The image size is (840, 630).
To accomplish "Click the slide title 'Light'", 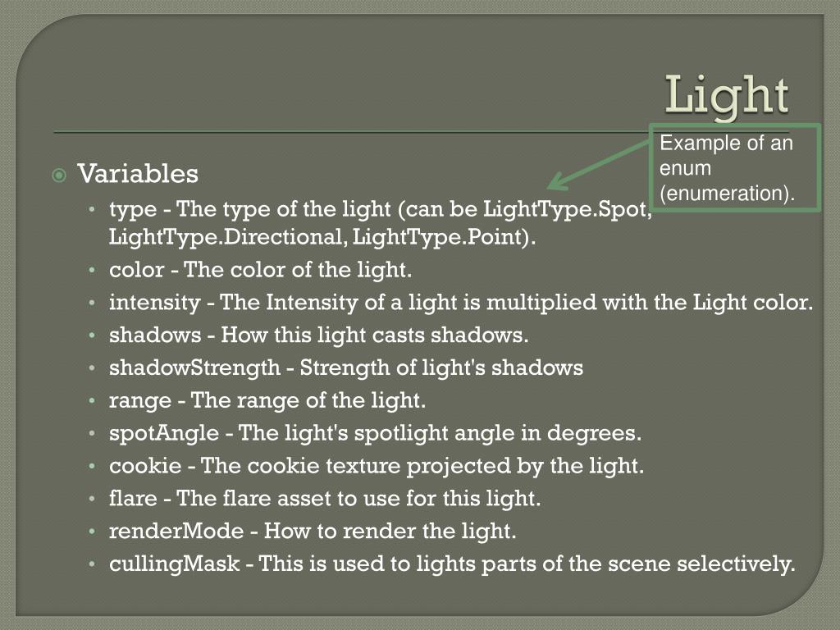I will coord(727,95).
